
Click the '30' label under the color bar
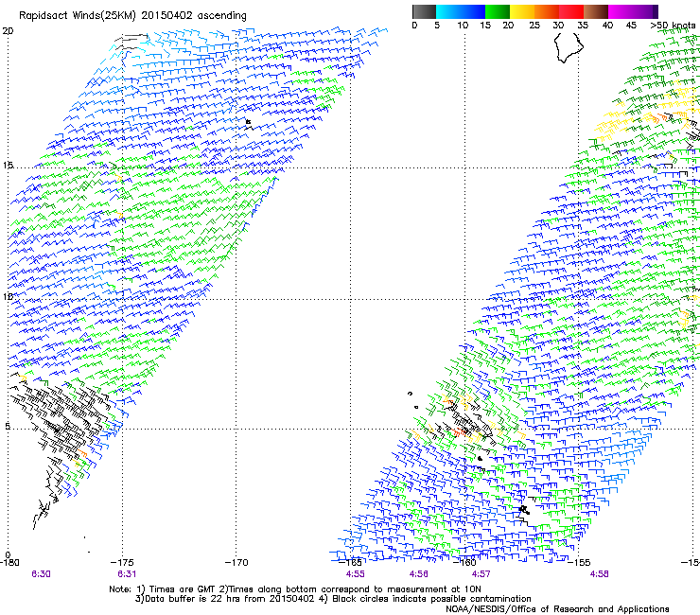click(558, 26)
